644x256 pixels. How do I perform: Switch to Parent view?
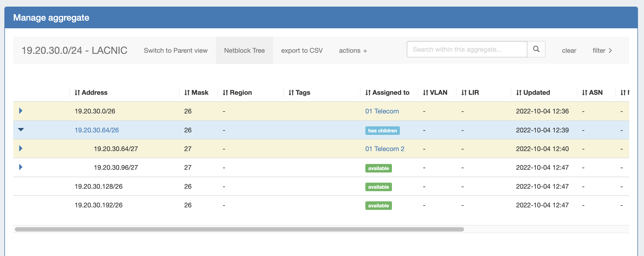click(x=176, y=51)
